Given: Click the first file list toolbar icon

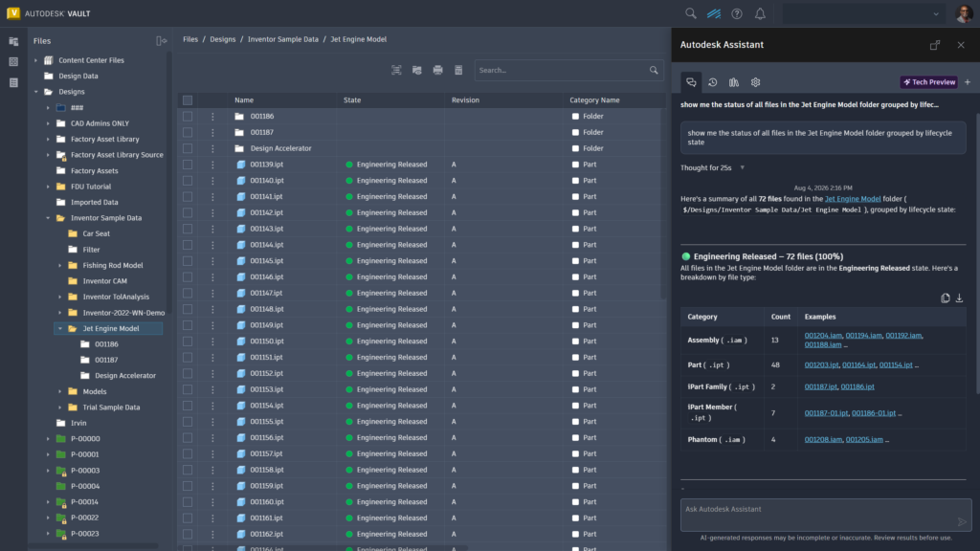Looking at the screenshot, I should [x=396, y=70].
